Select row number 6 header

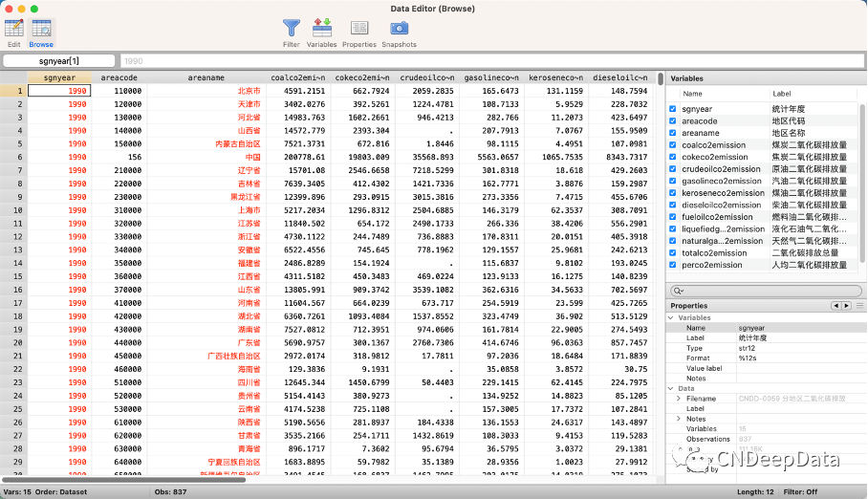(13, 158)
